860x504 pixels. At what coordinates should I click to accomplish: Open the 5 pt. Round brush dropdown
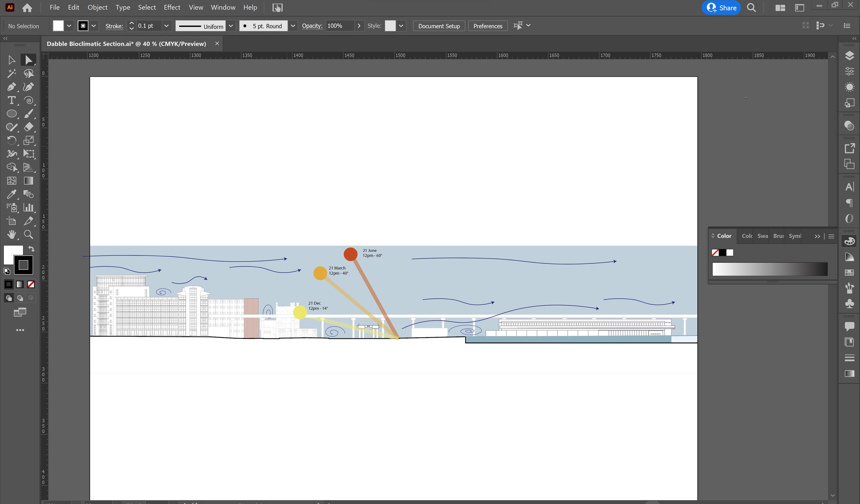click(293, 26)
